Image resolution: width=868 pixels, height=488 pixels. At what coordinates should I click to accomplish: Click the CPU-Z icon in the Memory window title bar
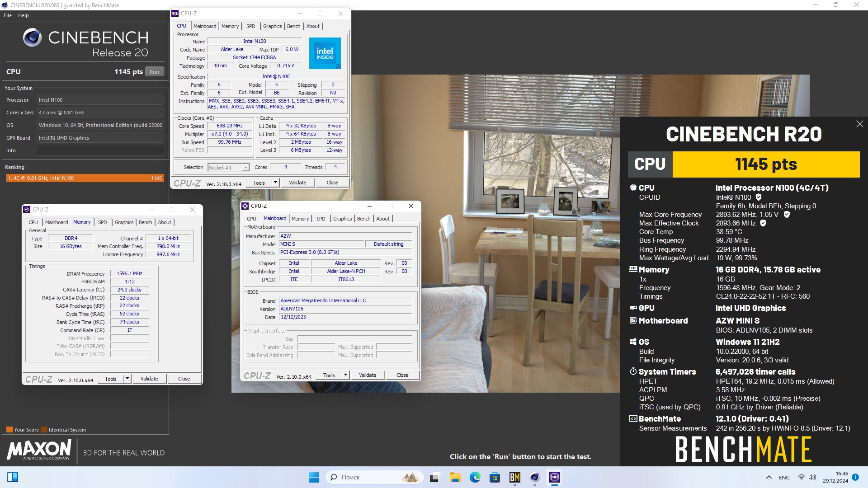click(x=27, y=210)
